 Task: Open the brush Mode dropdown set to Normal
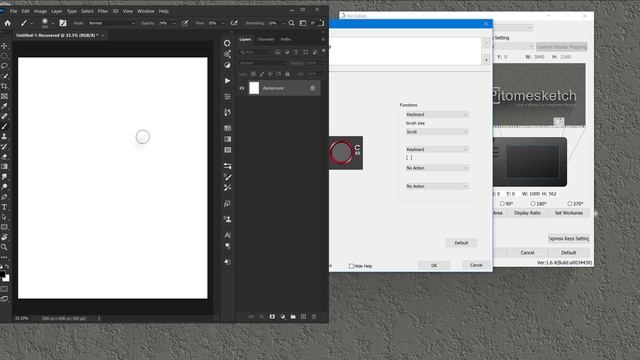(x=111, y=23)
